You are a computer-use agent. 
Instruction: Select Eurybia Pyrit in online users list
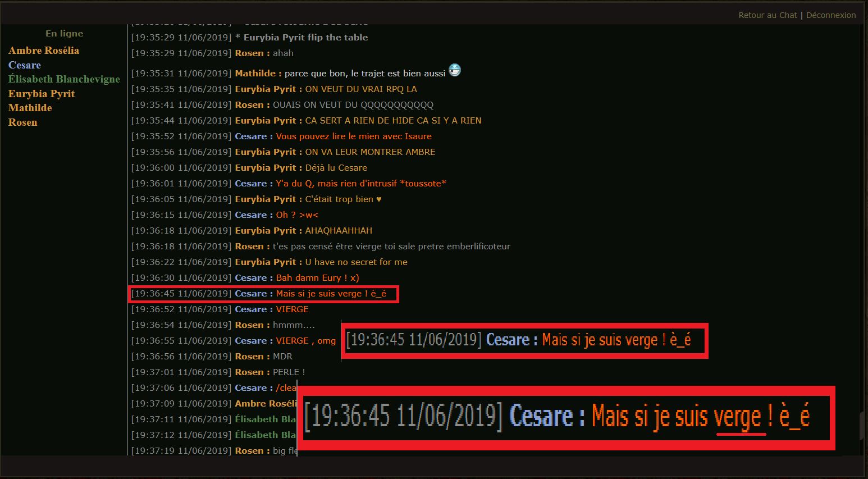42,94
